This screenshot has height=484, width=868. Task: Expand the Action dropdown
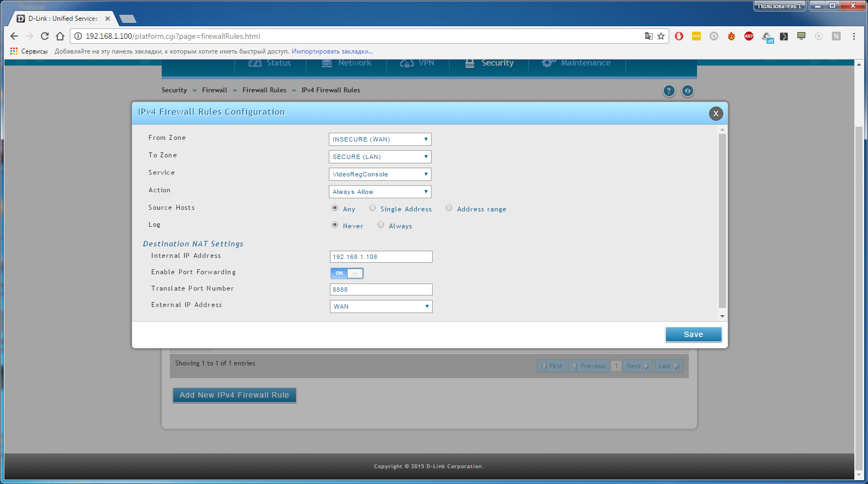tap(380, 192)
